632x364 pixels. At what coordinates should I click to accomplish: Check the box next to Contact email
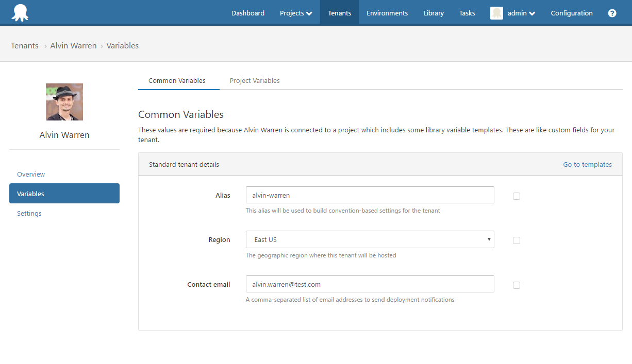click(517, 285)
